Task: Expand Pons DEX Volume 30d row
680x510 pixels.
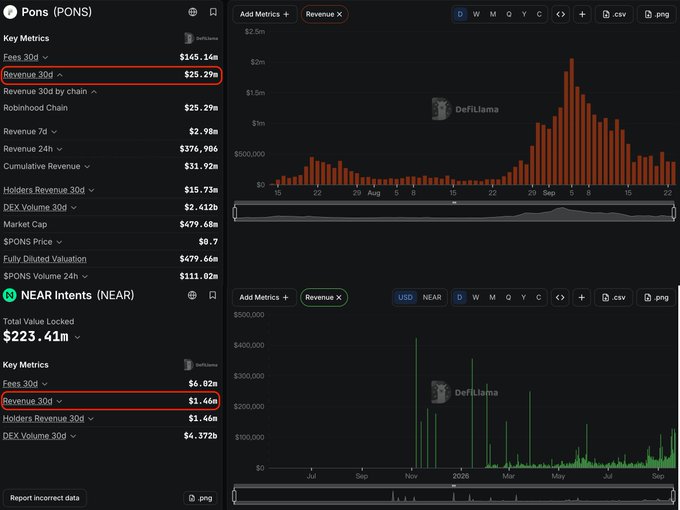Action: [74, 207]
